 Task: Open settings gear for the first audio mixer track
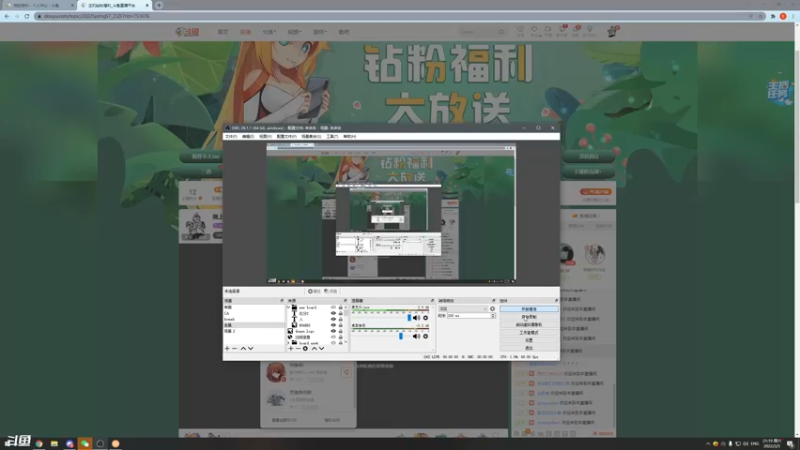point(426,318)
